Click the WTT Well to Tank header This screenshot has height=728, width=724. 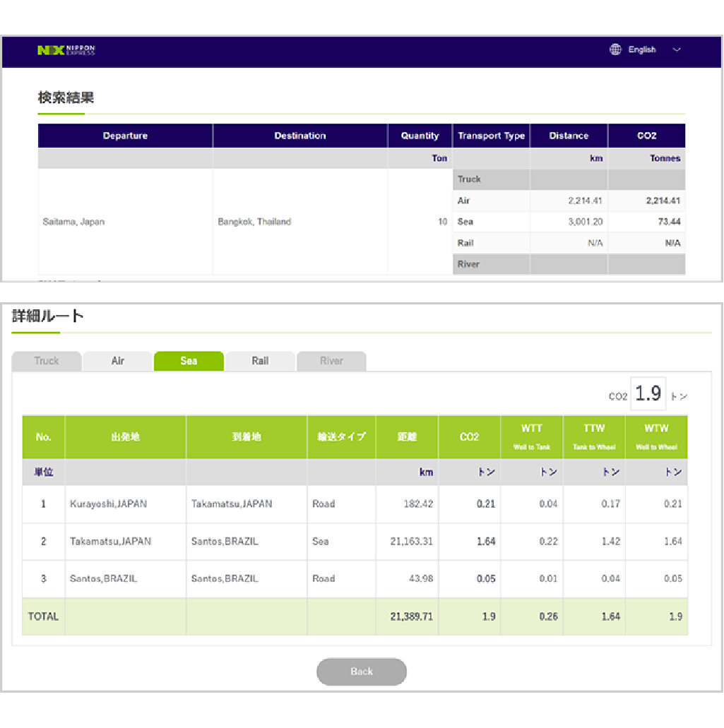[532, 437]
